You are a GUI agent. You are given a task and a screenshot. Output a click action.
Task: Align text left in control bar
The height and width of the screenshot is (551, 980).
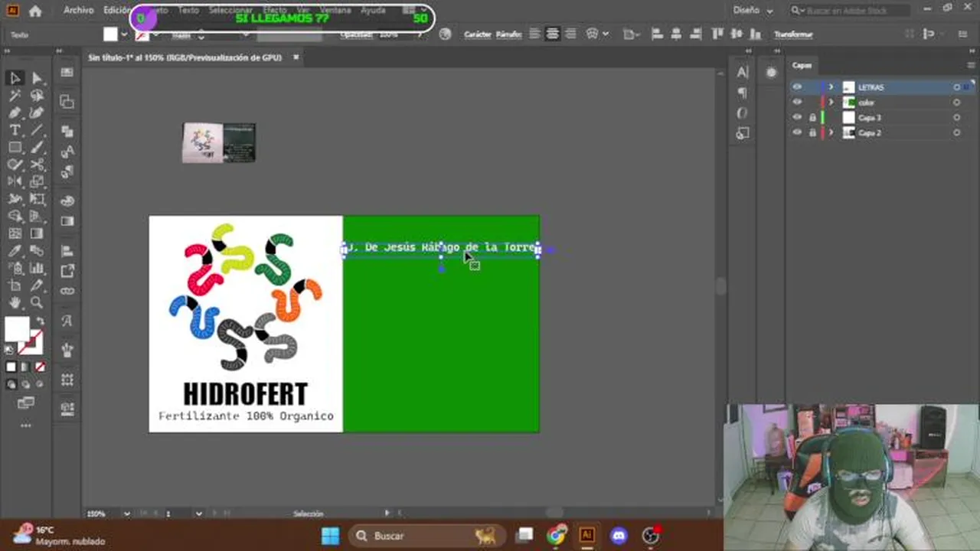click(534, 34)
